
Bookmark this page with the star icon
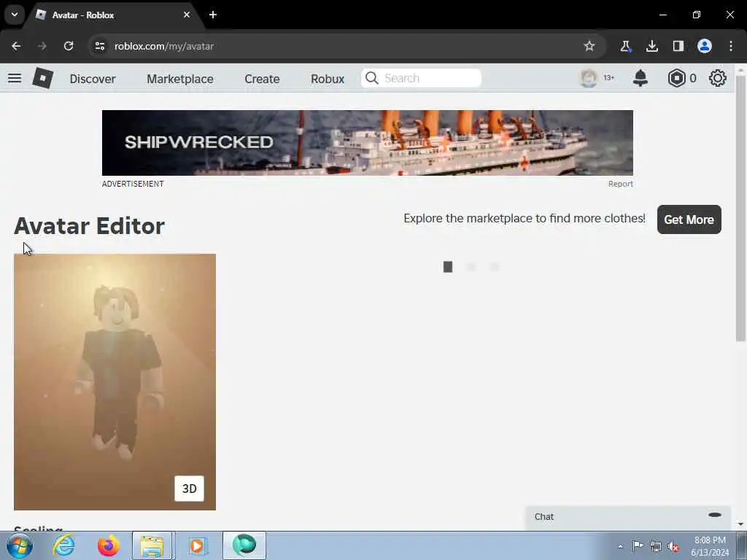(x=589, y=46)
